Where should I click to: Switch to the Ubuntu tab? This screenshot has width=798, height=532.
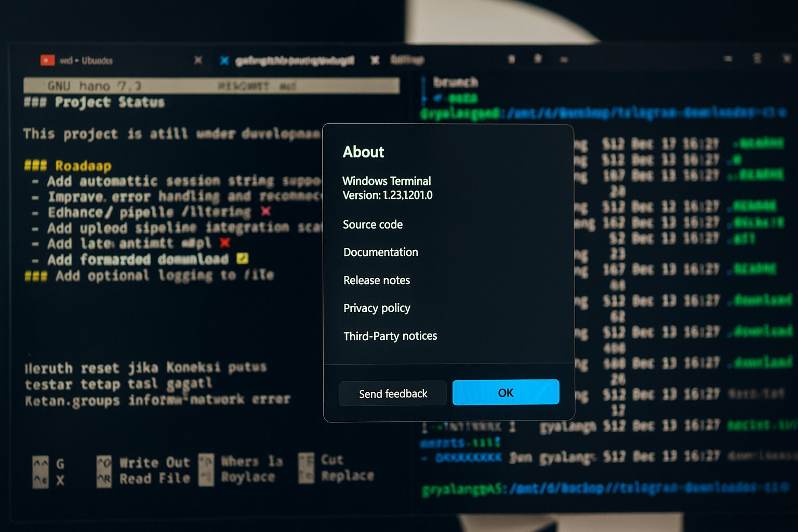pyautogui.click(x=86, y=60)
